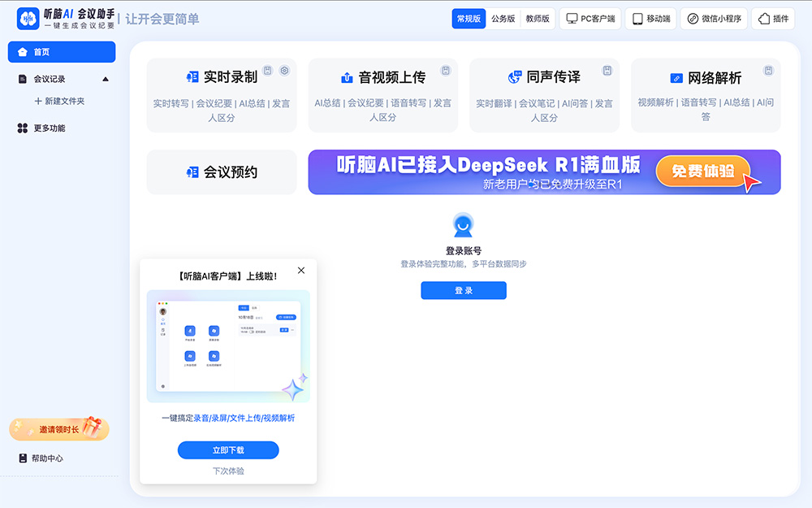Click the 网络解析 link icon
This screenshot has width=812, height=508.
(676, 78)
